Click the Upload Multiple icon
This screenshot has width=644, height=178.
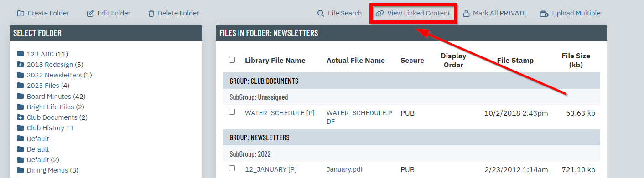[544, 13]
